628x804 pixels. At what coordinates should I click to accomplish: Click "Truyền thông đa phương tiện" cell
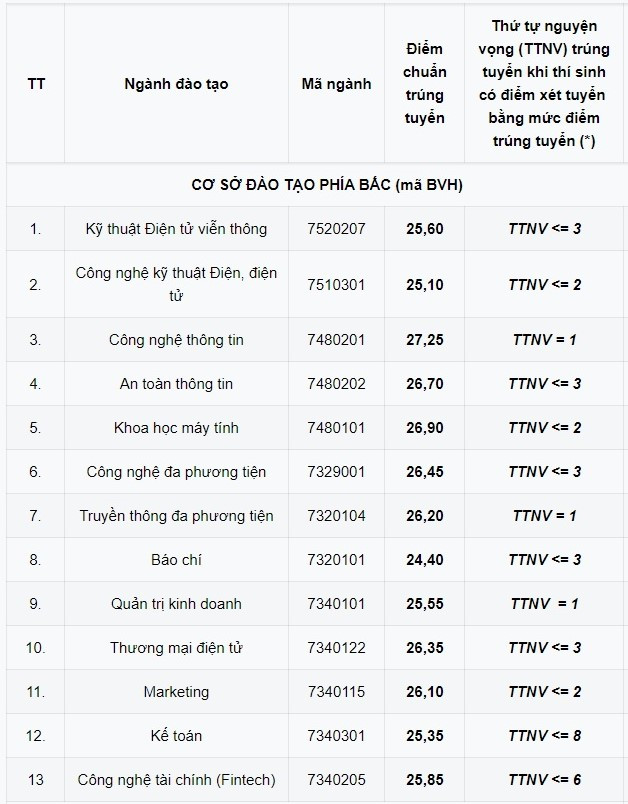coord(176,516)
